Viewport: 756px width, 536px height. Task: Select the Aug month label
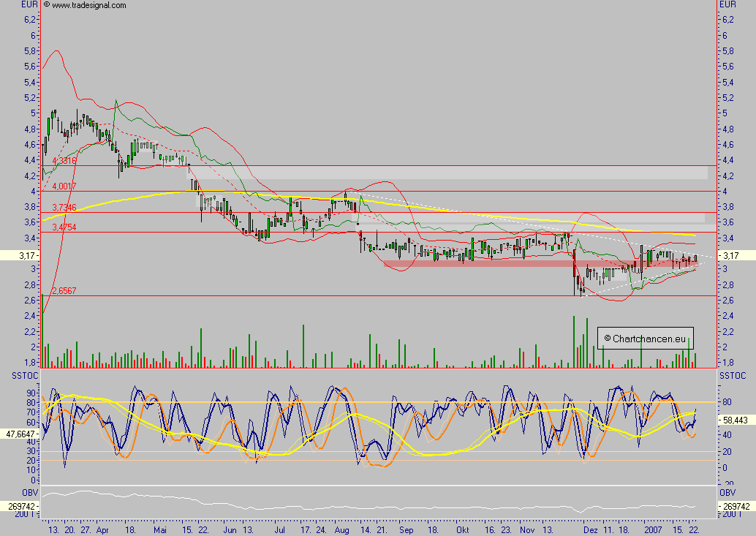pyautogui.click(x=341, y=530)
